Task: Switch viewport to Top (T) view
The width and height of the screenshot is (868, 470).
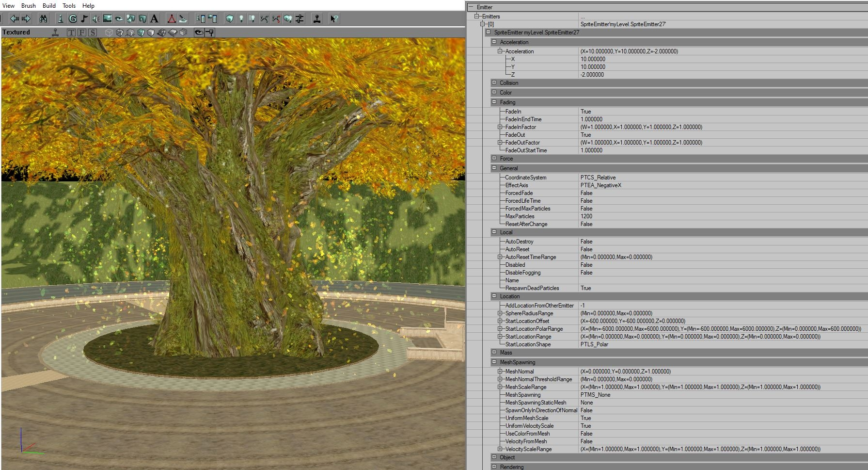Action: [71, 32]
